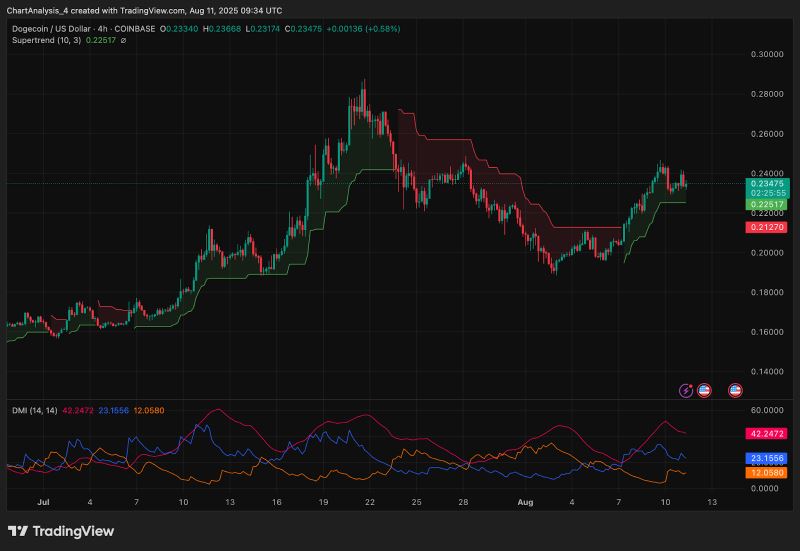The image size is (800, 551).
Task: Click the 0.30000 level on the price scale
Action: (765, 54)
